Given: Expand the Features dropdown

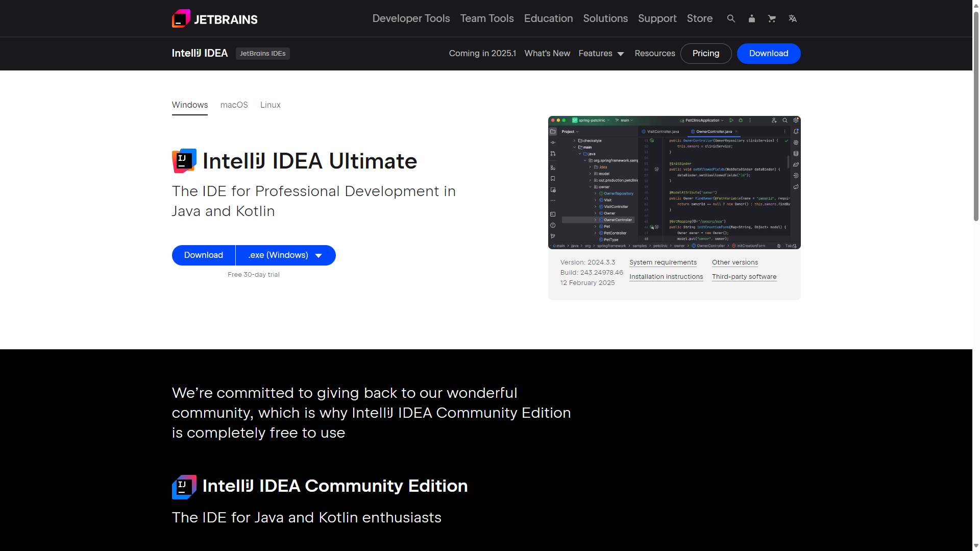Looking at the screenshot, I should pyautogui.click(x=601, y=54).
